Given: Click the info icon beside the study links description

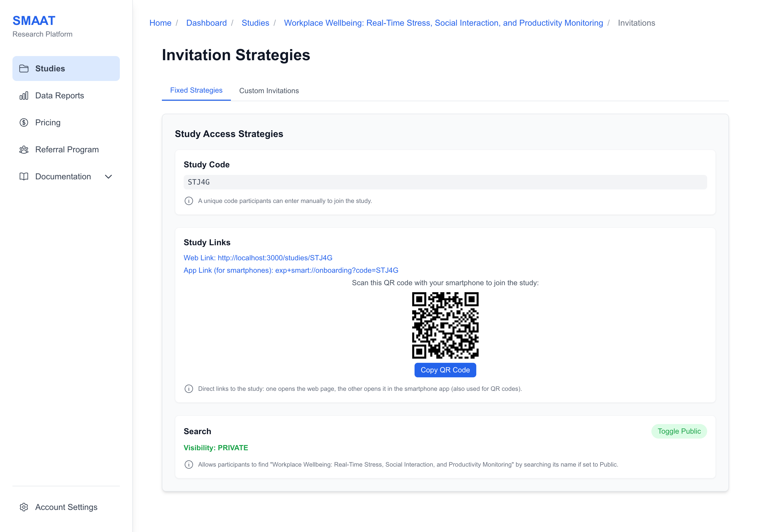Looking at the screenshot, I should (189, 389).
